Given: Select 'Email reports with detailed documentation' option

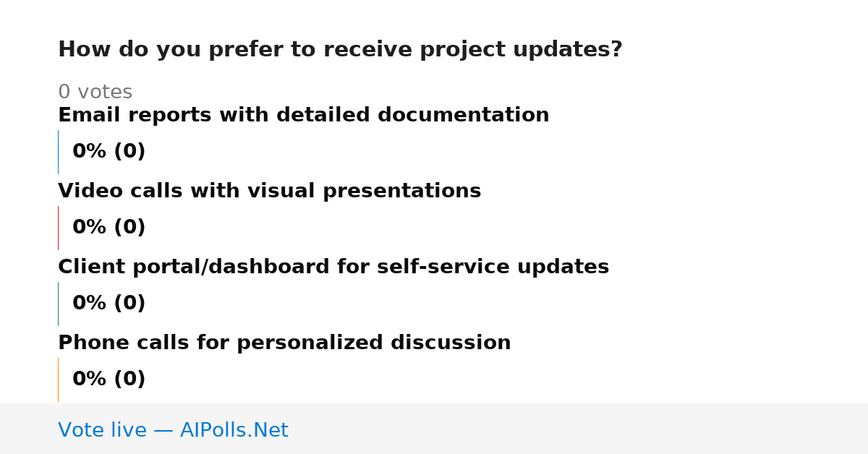Looking at the screenshot, I should 304,115.
